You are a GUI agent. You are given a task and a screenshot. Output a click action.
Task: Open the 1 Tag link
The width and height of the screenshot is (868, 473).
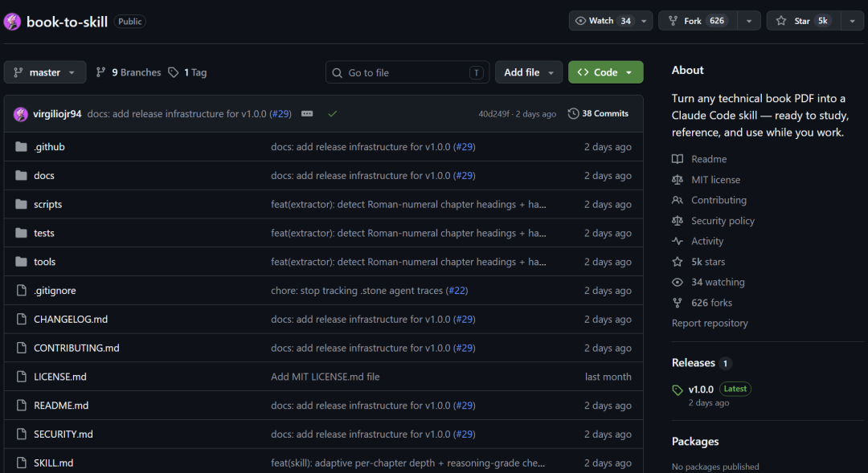187,72
